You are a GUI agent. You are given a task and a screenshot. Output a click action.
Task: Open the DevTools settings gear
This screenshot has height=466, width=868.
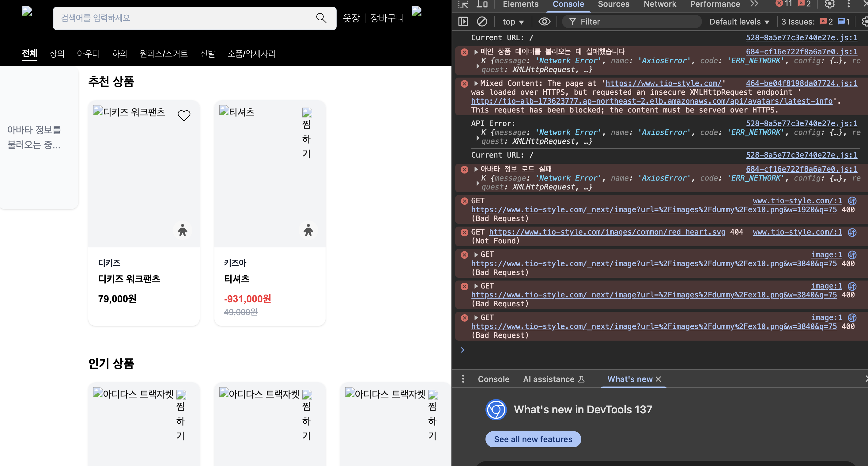point(829,4)
